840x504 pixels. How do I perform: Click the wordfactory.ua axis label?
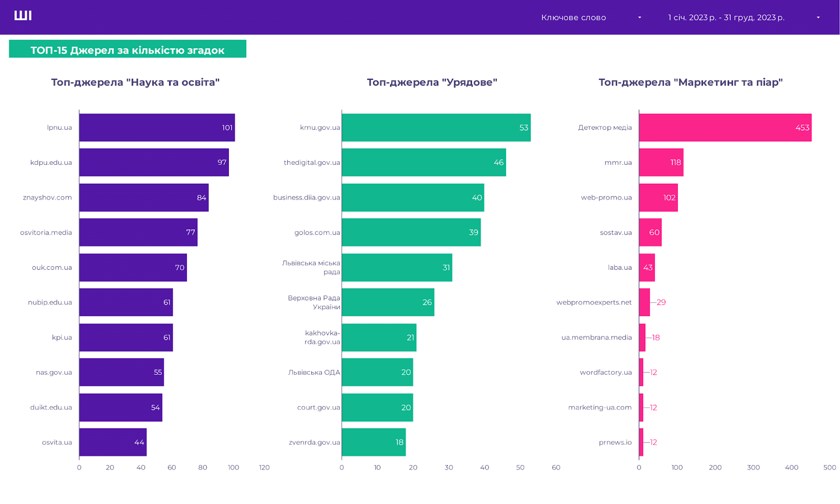pos(606,372)
